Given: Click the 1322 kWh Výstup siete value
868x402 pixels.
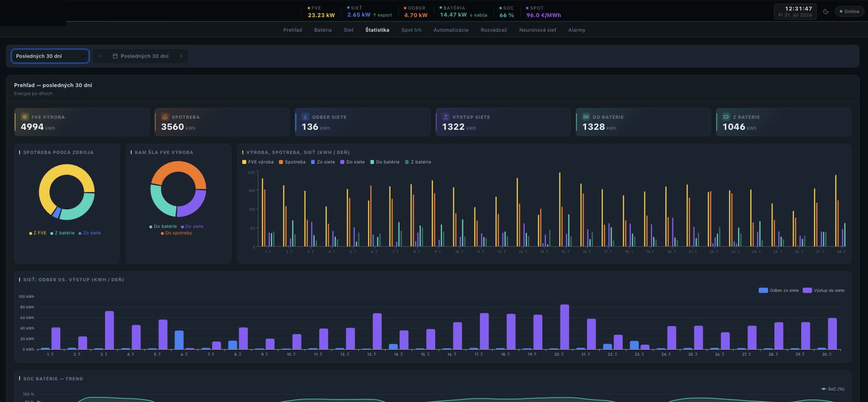Looking at the screenshot, I should pos(459,127).
